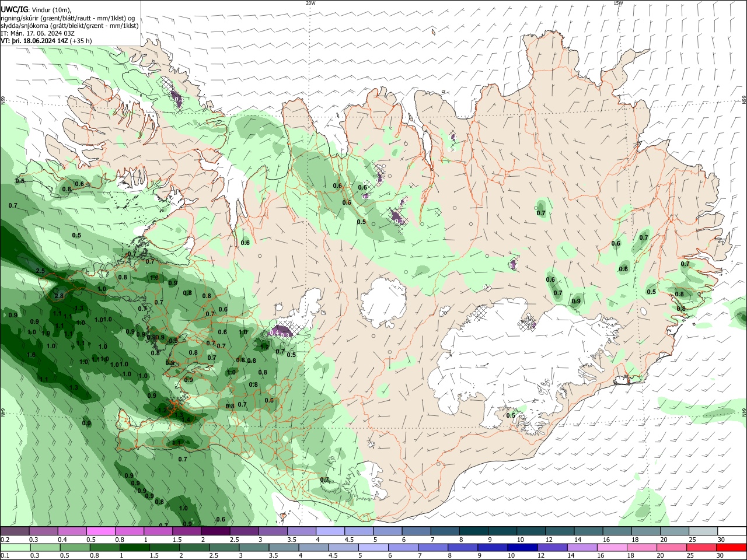Pick the palest green swatch starting the lower legend row

click(15, 548)
